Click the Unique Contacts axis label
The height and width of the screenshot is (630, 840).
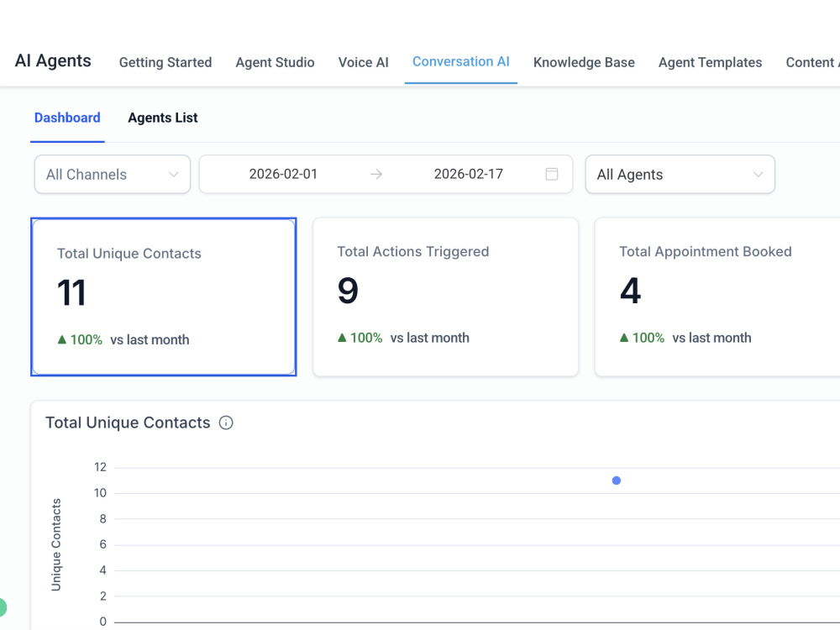[x=55, y=545]
